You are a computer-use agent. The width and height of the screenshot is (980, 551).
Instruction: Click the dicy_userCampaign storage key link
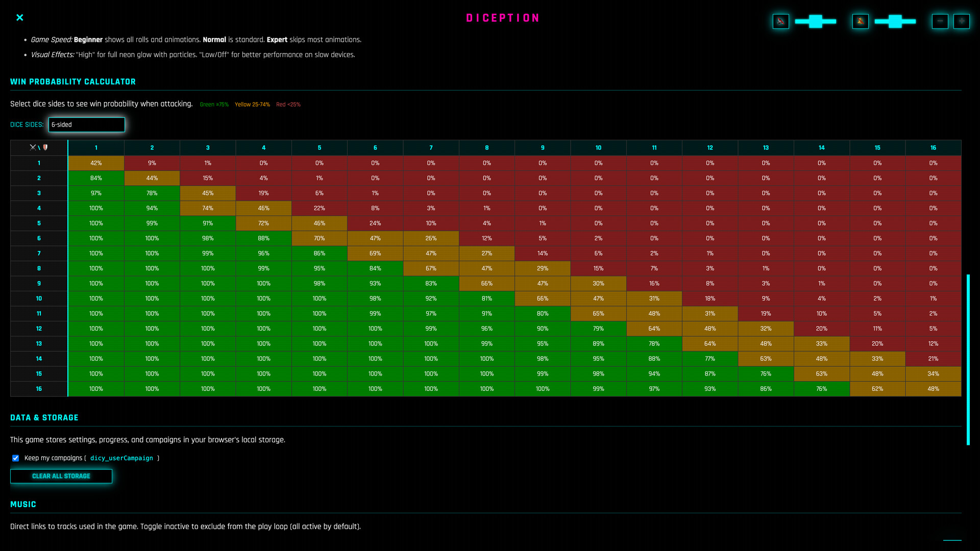coord(121,458)
